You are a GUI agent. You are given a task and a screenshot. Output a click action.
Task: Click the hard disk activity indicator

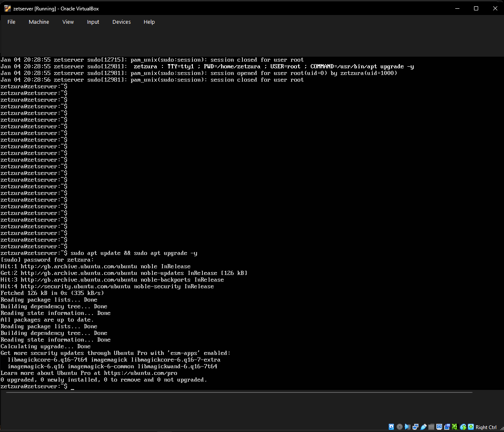(392, 427)
